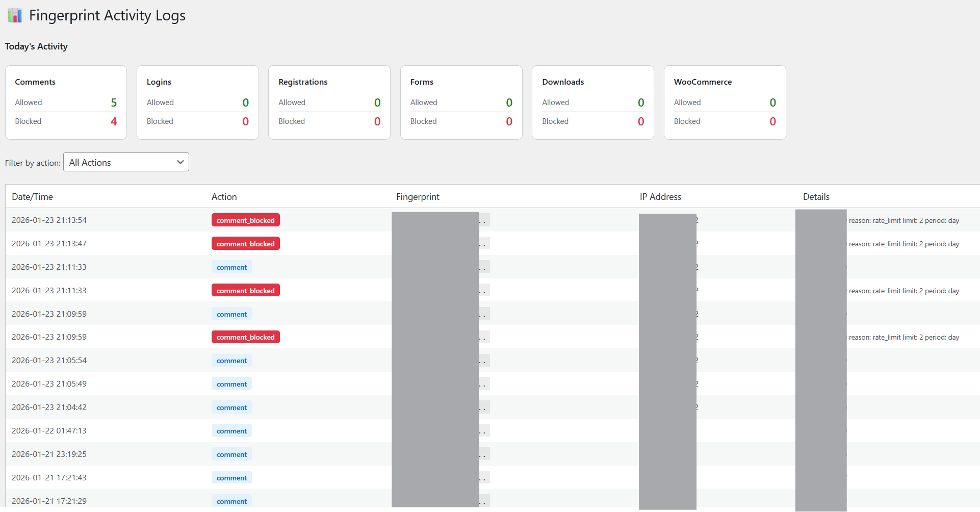Viewport: 980px width, 512px height.
Task: Click the comment badge on the 21:09:59 row
Action: (x=231, y=314)
